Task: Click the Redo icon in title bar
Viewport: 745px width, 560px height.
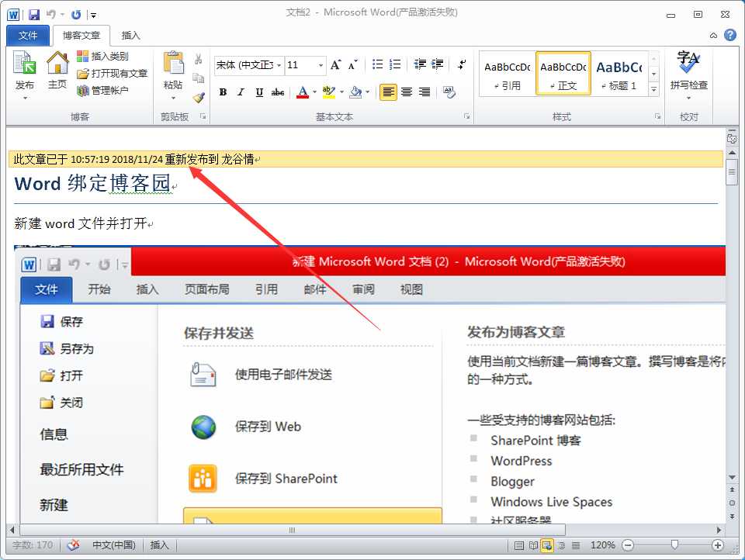Action: [76, 15]
